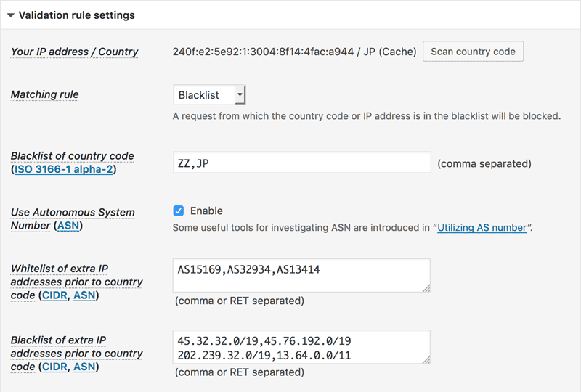The image size is (581, 392).
Task: Open the CIDR link in Blacklist of extra IP label
Action: 55,367
